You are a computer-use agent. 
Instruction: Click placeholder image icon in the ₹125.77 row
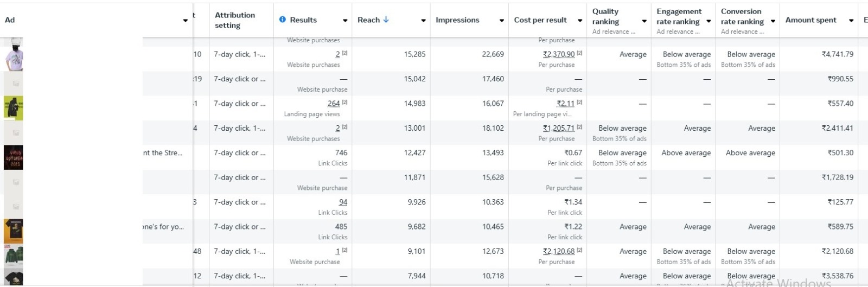click(x=16, y=207)
